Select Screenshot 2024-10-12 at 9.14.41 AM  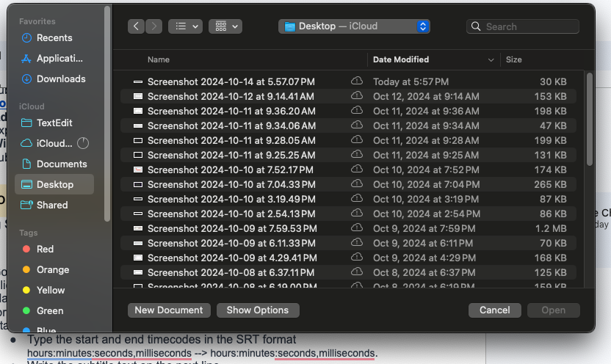pos(348,97)
